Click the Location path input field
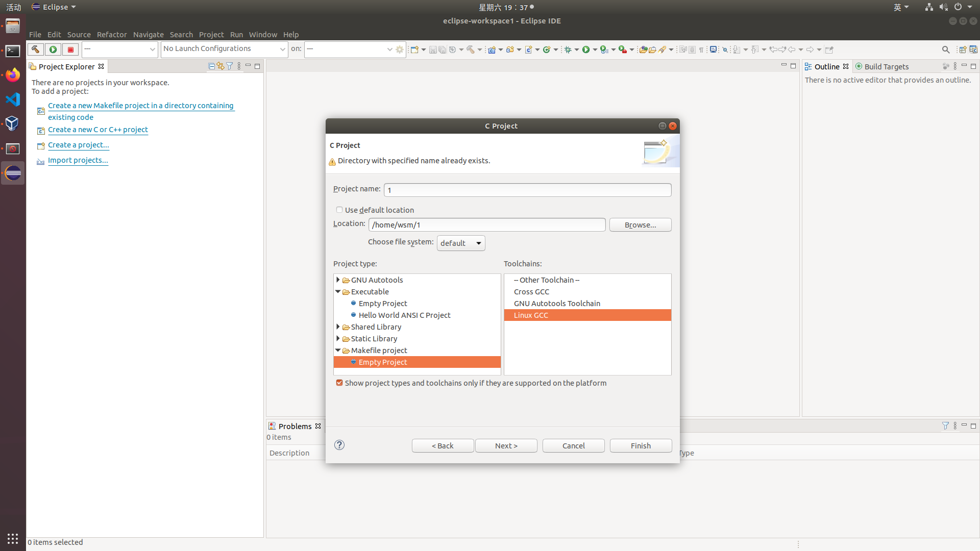 coord(487,224)
